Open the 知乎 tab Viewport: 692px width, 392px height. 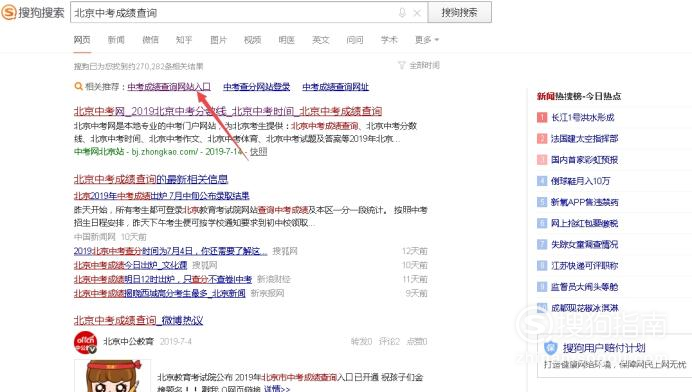(x=184, y=40)
